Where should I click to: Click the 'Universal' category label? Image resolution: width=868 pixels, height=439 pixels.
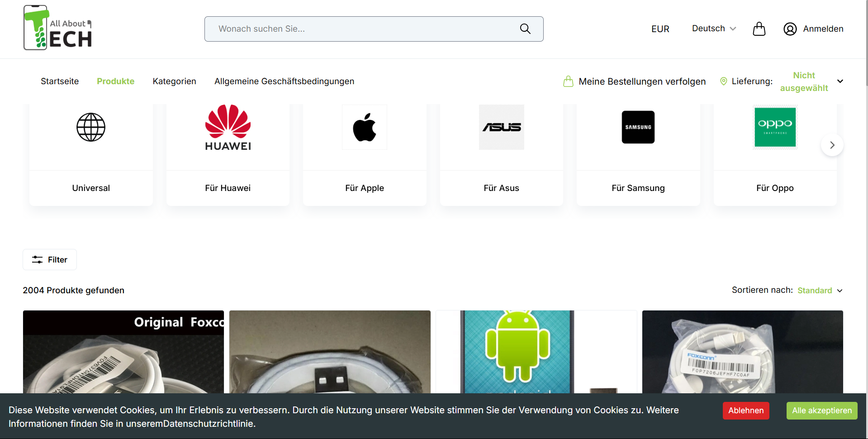(x=91, y=188)
